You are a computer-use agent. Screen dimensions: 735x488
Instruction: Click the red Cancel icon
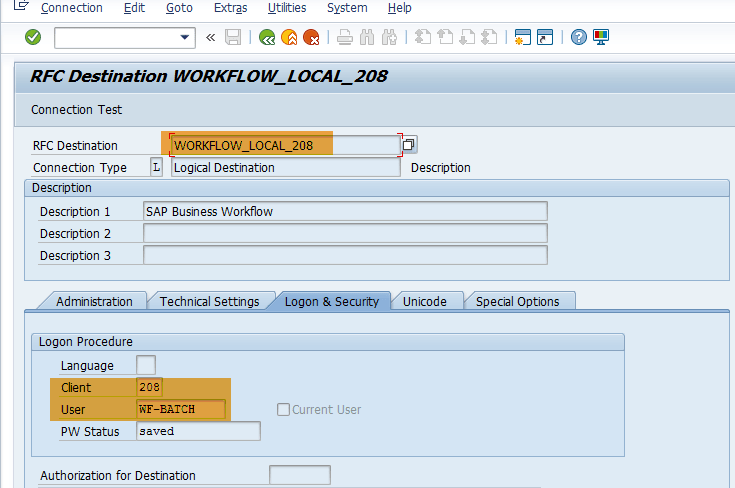click(312, 38)
